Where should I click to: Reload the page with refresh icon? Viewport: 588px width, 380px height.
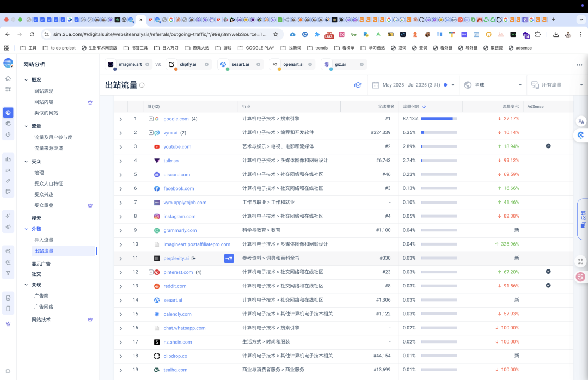coord(32,34)
